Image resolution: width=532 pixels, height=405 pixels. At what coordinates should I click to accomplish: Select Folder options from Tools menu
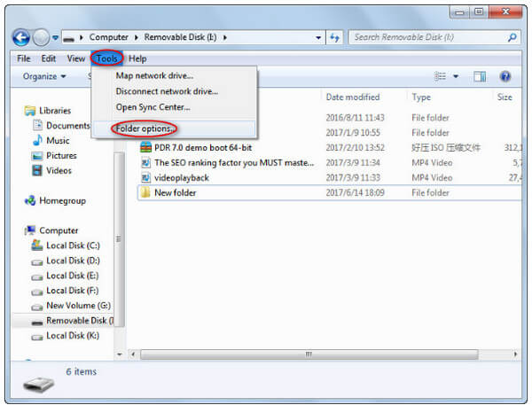(x=146, y=129)
